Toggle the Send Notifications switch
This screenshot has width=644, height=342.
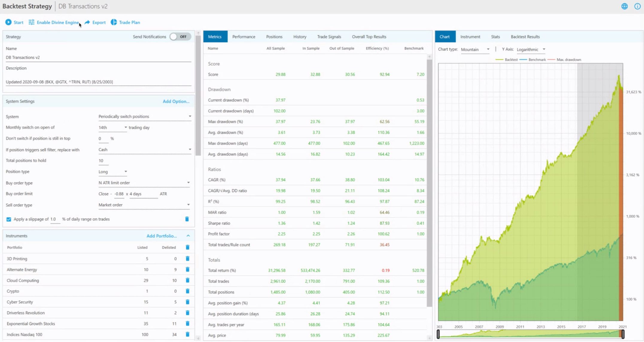pyautogui.click(x=180, y=37)
